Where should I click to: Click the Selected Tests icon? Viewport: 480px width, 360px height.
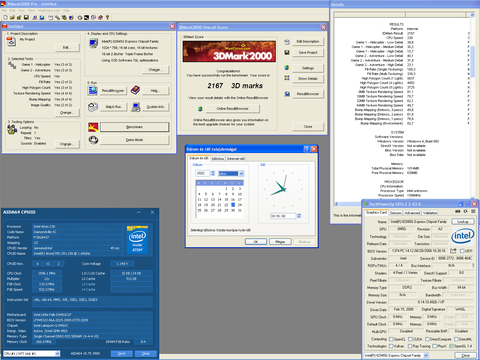12,66
